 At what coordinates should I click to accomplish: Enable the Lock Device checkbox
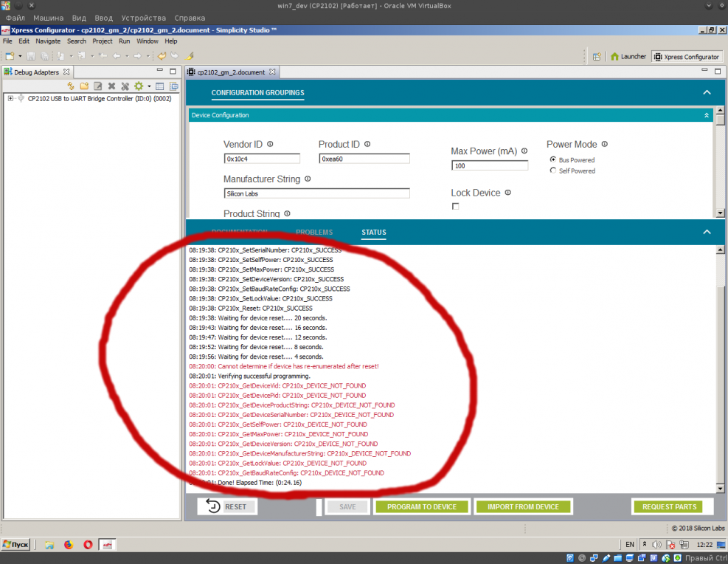(x=455, y=207)
